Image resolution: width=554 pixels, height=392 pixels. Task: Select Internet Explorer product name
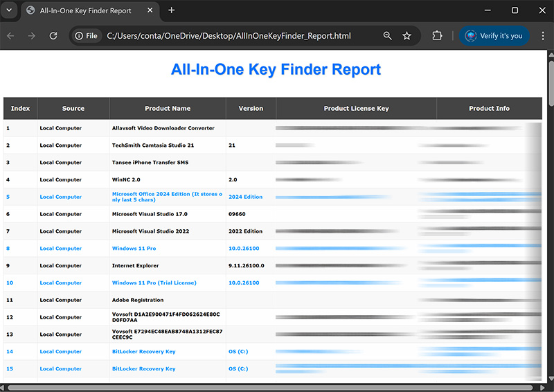135,265
